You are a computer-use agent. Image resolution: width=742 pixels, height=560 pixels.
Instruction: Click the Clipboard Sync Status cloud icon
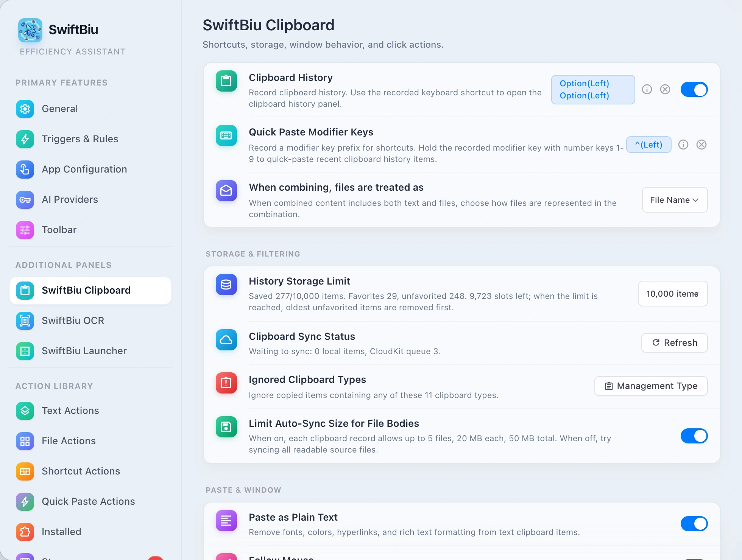(226, 340)
